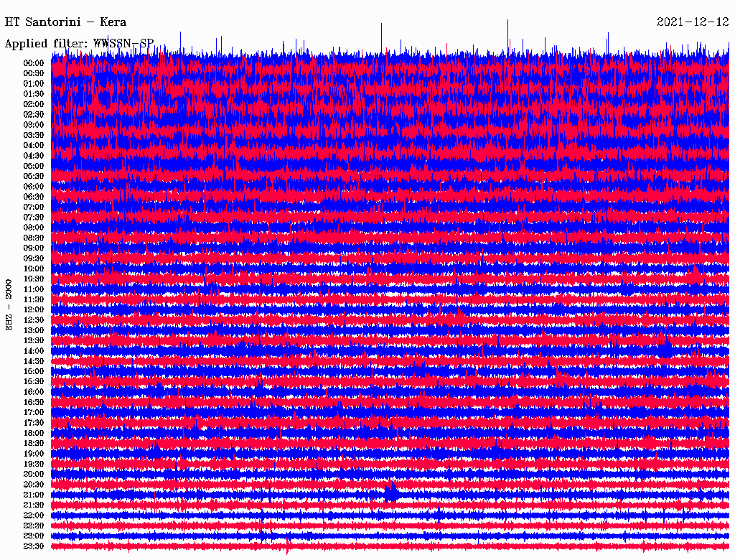735x560 pixels.
Task: Click the 13:30 time label
Action: coord(34,341)
